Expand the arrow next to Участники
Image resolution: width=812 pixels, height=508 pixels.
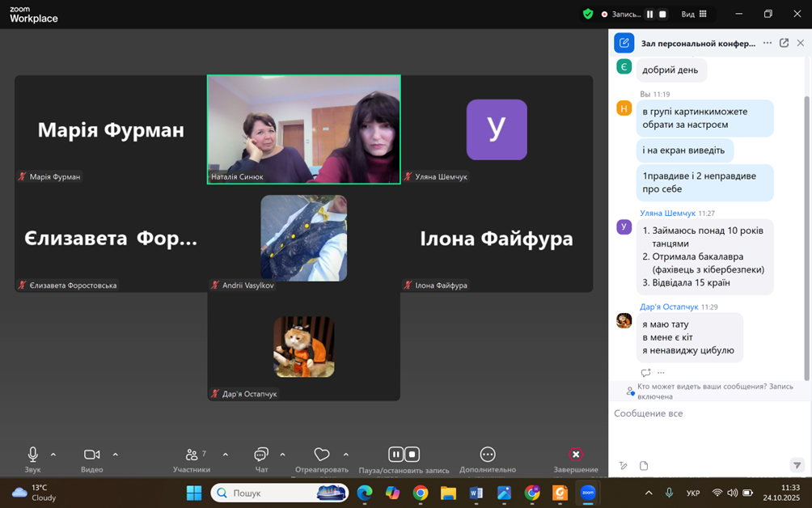(225, 455)
